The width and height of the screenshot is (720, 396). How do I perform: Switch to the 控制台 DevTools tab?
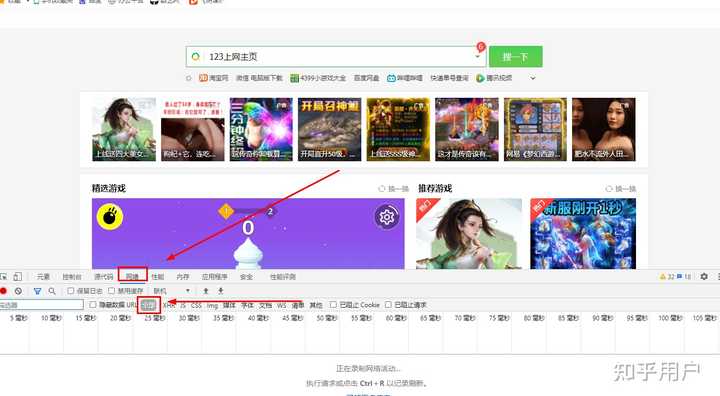(x=72, y=277)
